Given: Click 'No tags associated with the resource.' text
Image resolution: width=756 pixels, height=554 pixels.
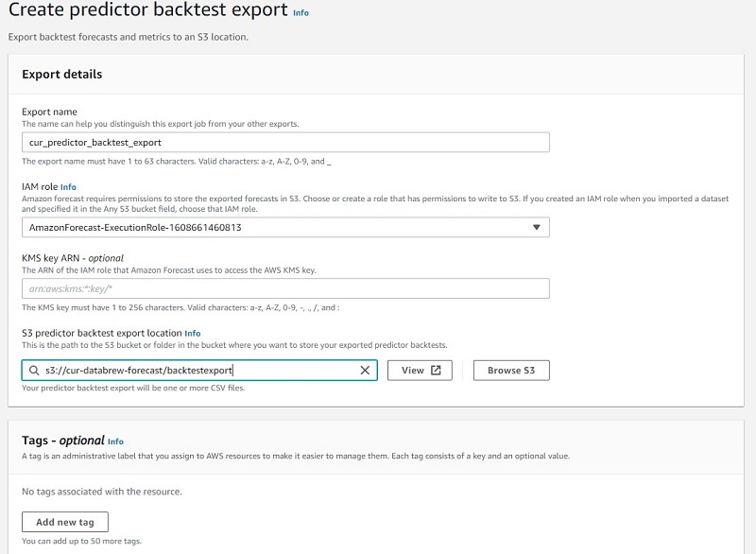Looking at the screenshot, I should 102,492.
